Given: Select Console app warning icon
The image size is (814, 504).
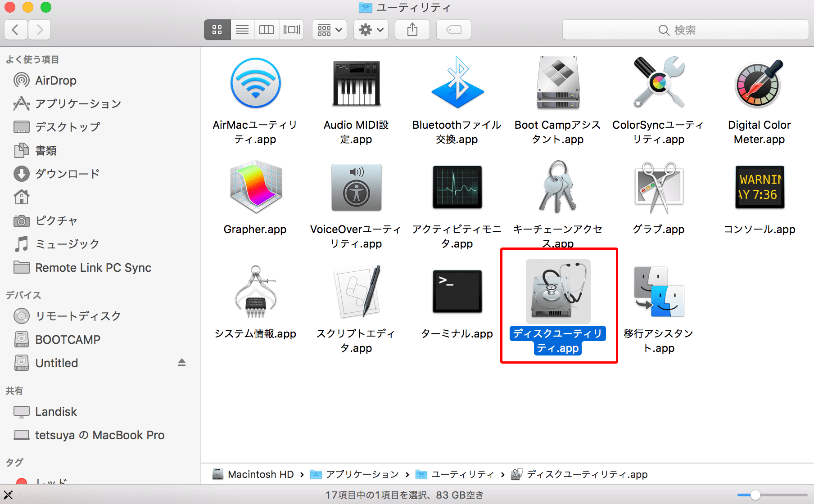Looking at the screenshot, I should (x=760, y=187).
